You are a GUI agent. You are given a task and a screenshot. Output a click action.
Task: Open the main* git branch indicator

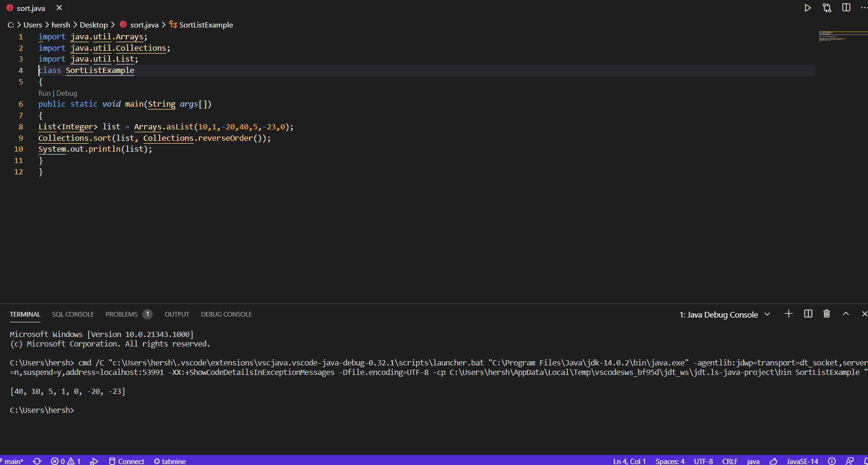point(12,461)
